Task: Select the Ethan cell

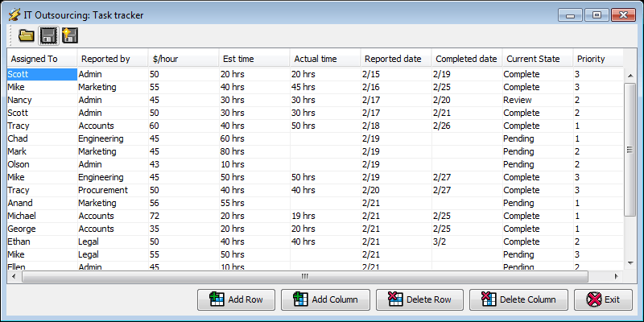Action: point(43,242)
